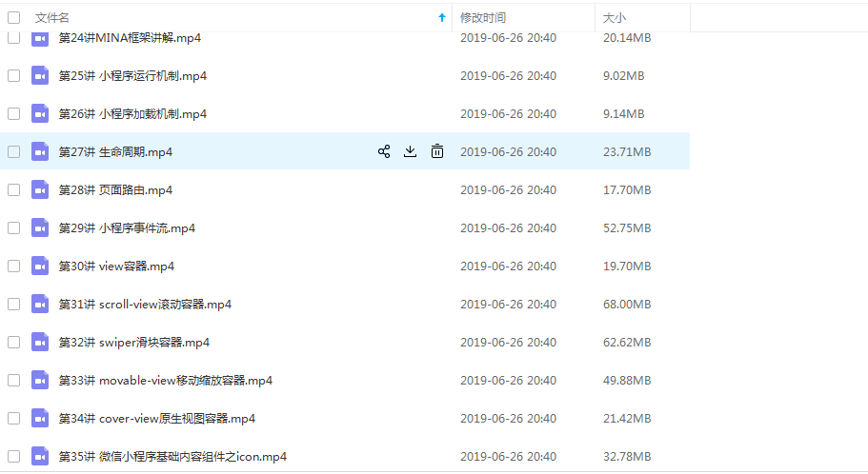The width and height of the screenshot is (868, 474).
Task: Sort files by 修改时间 column header
Action: [x=483, y=17]
